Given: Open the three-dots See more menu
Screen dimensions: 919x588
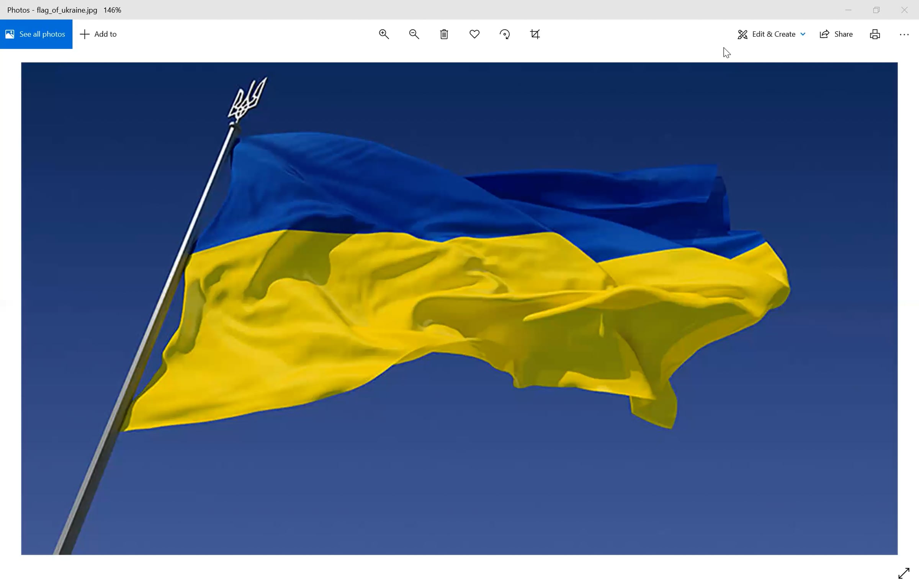Looking at the screenshot, I should click(x=904, y=34).
